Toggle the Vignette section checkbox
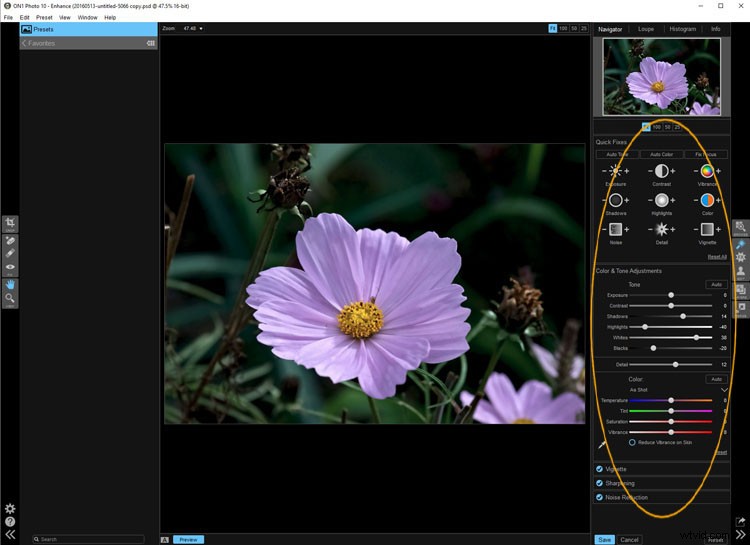The image size is (750, 545). click(x=599, y=469)
